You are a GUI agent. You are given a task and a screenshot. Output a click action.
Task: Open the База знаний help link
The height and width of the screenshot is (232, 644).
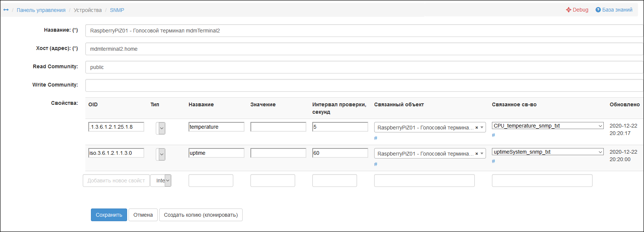tap(614, 10)
